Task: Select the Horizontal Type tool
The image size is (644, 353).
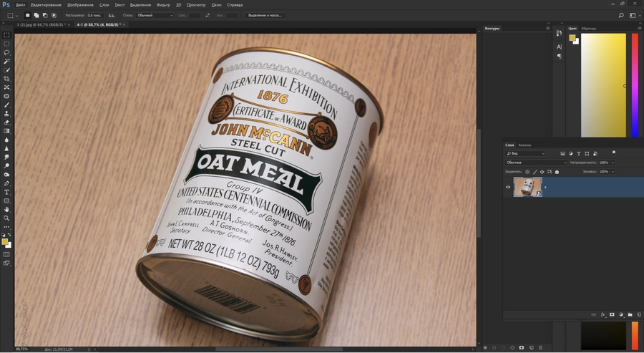Action: pos(6,193)
